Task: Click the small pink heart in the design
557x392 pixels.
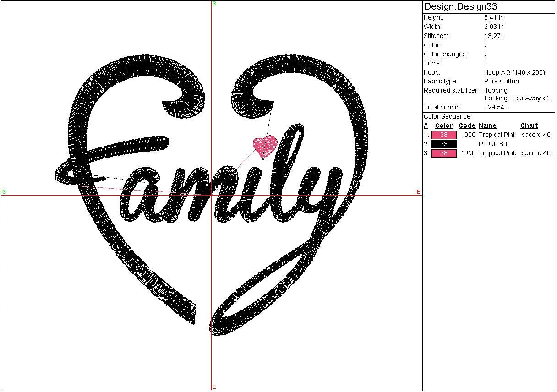Action: (x=265, y=146)
